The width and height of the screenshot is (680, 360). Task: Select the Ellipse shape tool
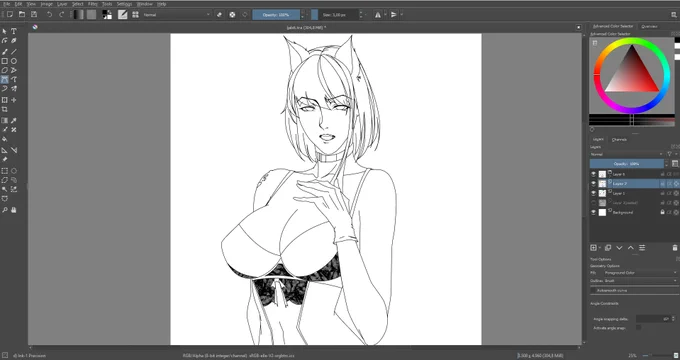click(x=14, y=61)
